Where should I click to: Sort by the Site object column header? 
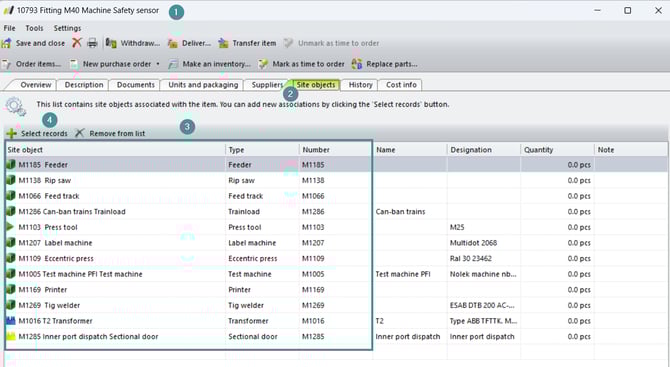115,150
